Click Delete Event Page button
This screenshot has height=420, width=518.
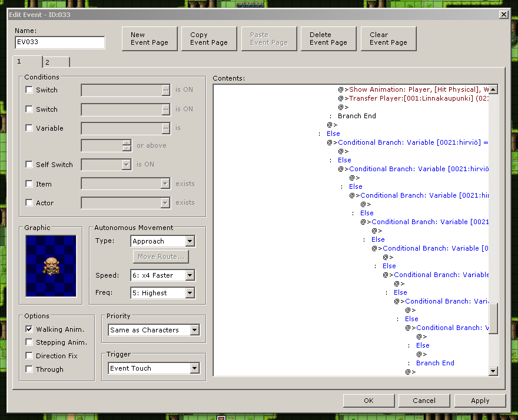pyautogui.click(x=328, y=39)
